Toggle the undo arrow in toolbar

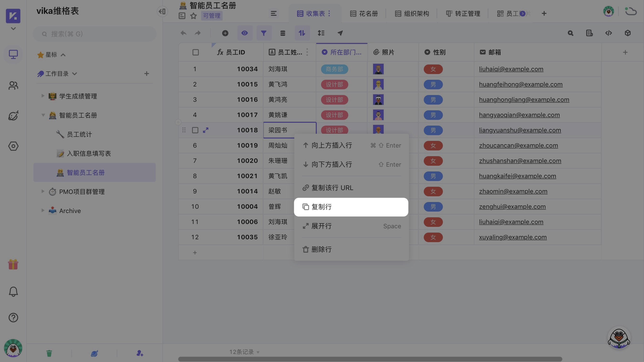[x=183, y=33]
